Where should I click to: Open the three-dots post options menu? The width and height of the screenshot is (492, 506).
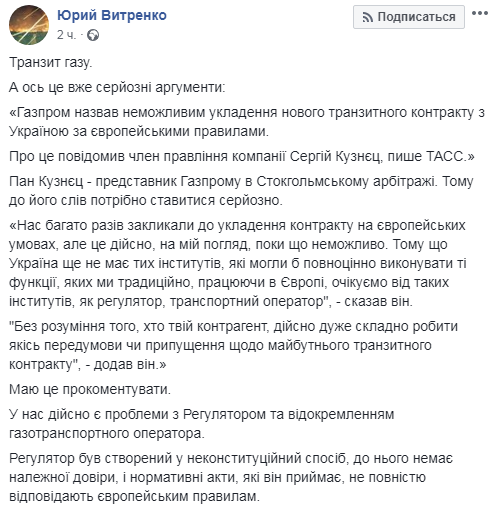480,13
